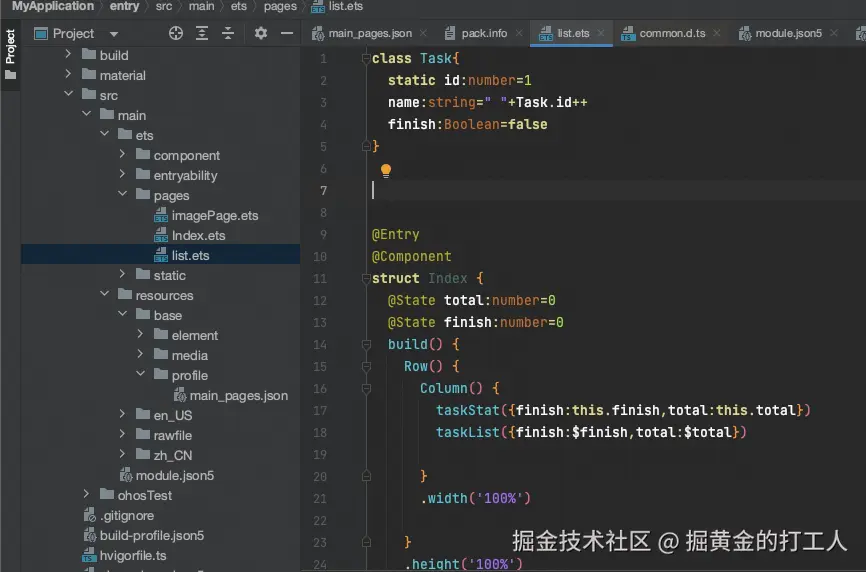Select Index.ets in project tree
Image resolution: width=866 pixels, height=572 pixels.
point(198,236)
